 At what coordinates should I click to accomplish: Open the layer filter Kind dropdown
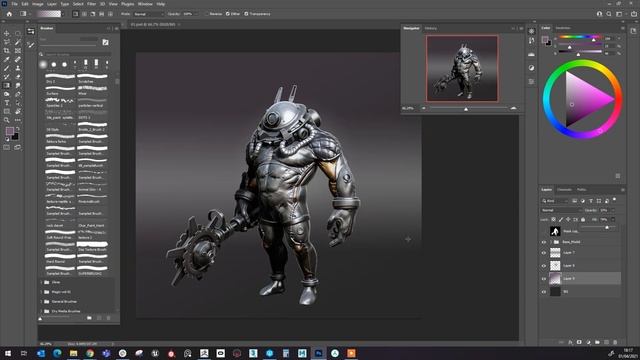coord(555,201)
